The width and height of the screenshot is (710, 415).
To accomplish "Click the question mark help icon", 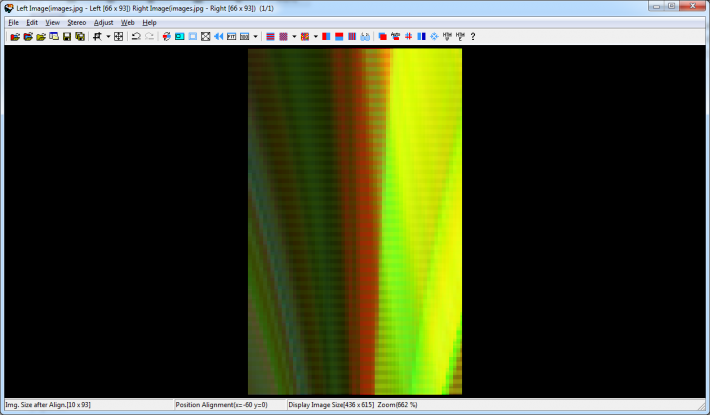I will pyautogui.click(x=473, y=37).
